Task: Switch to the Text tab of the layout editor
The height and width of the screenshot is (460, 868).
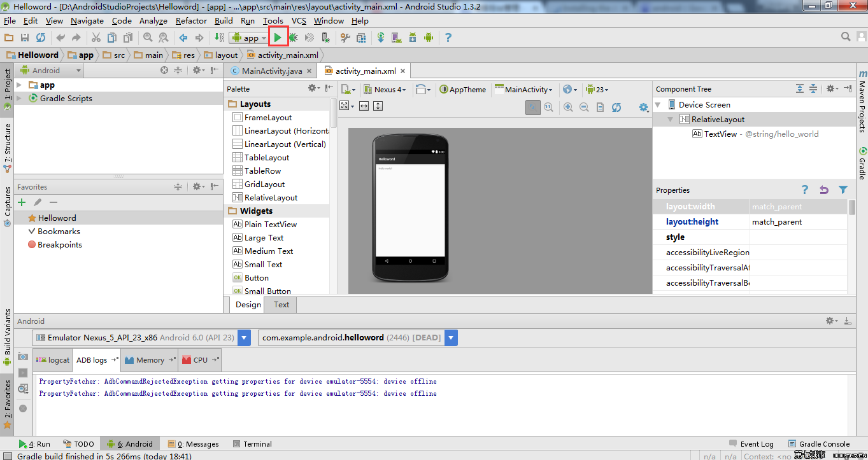Action: tap(280, 305)
